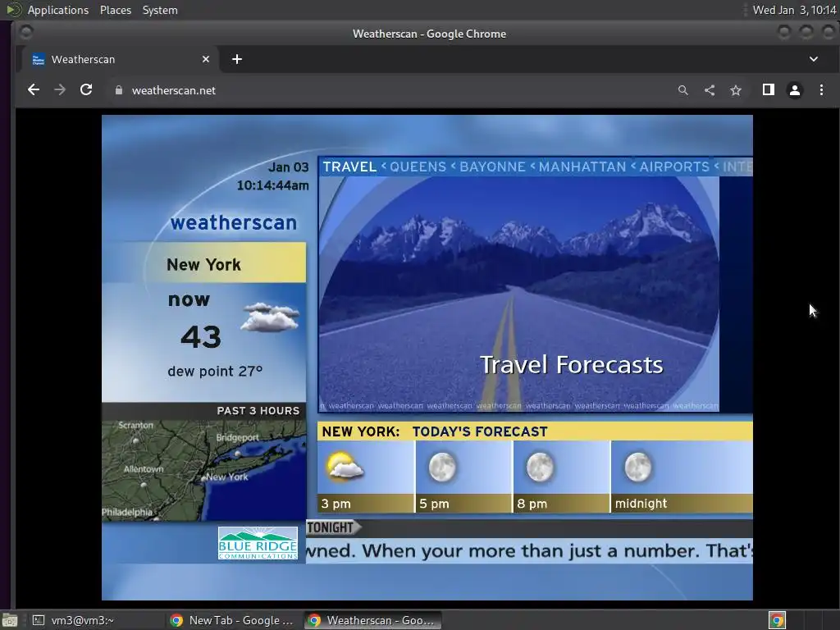Click the 5 pm moon forecast icon

pos(442,467)
